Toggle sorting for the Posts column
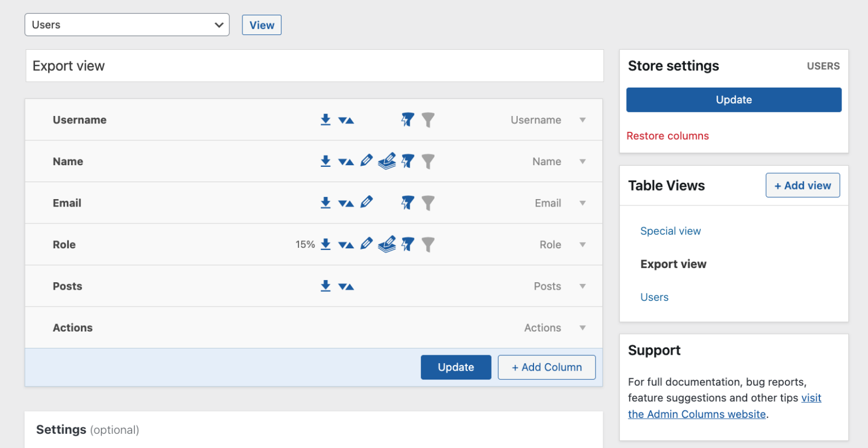This screenshot has width=868, height=448. [346, 286]
